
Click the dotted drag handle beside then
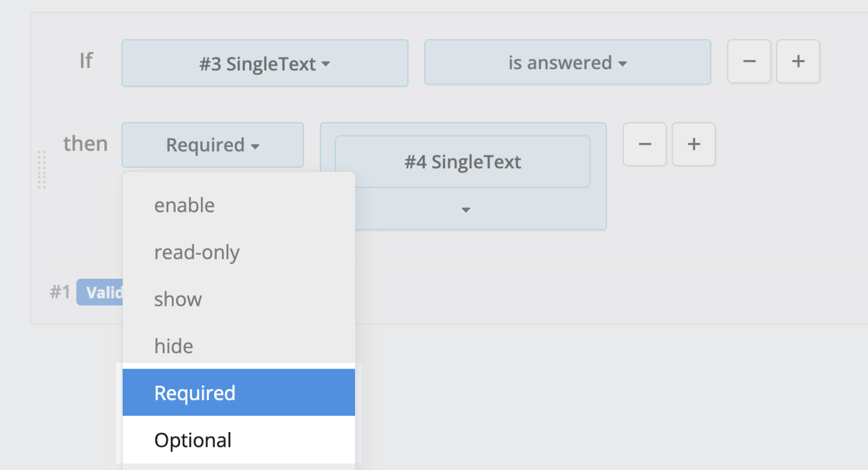pos(42,170)
